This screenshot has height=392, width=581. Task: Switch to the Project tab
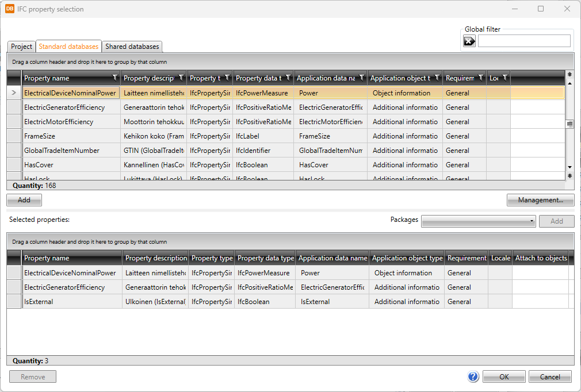[x=22, y=47]
